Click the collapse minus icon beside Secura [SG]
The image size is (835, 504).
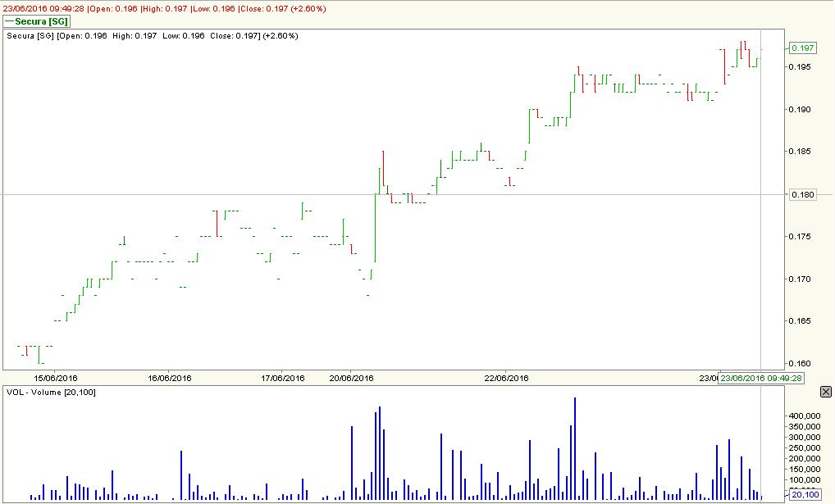tap(10, 21)
